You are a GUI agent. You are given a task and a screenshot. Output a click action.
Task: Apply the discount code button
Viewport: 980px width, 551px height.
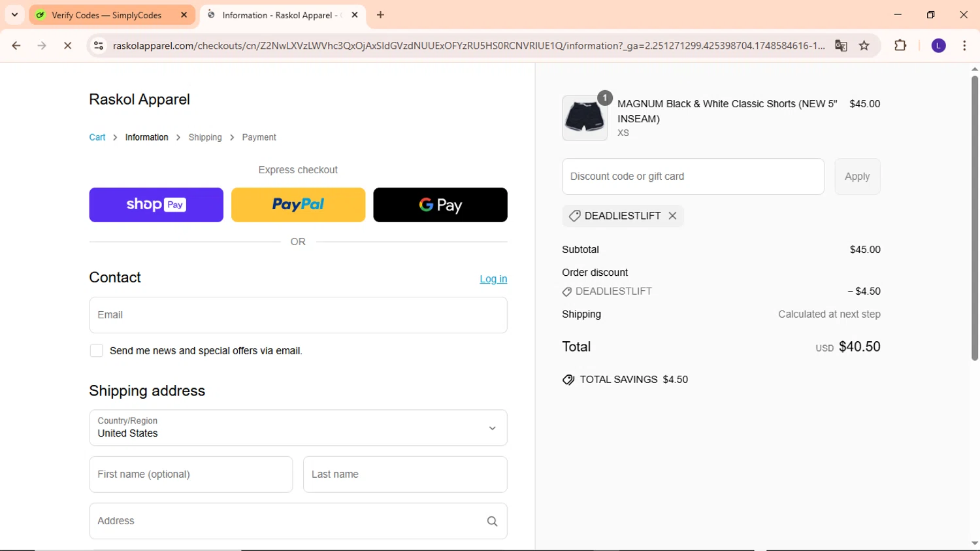click(857, 176)
